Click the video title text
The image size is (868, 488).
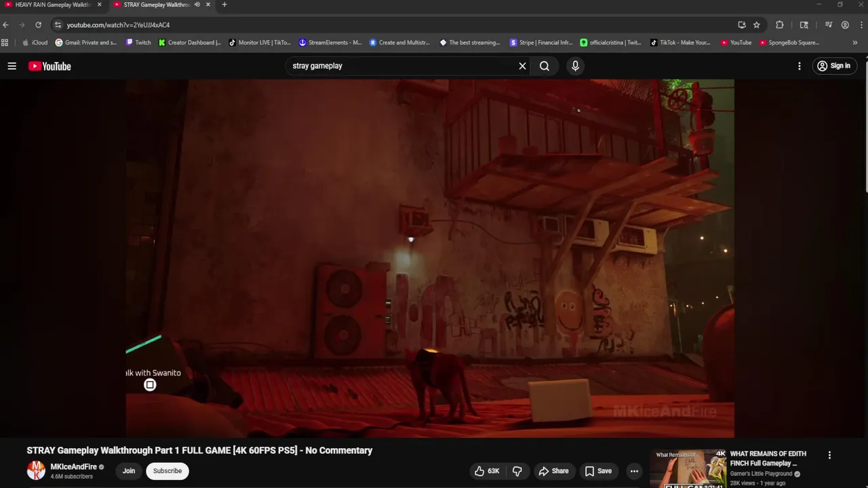[199, 450]
